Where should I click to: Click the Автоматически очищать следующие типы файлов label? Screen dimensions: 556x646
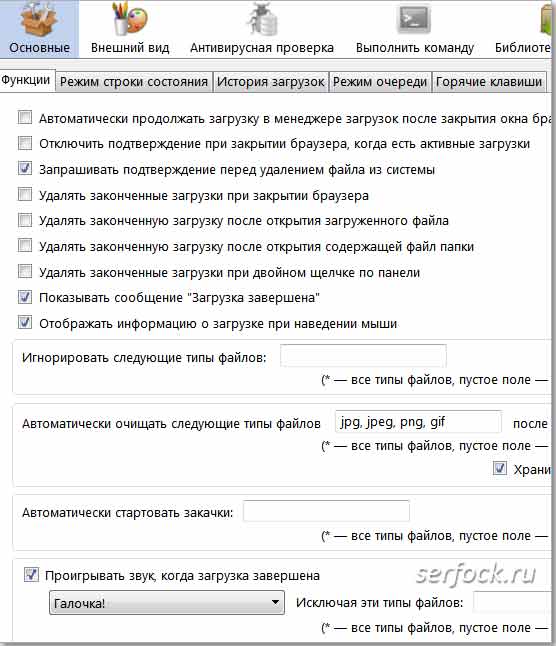point(171,424)
